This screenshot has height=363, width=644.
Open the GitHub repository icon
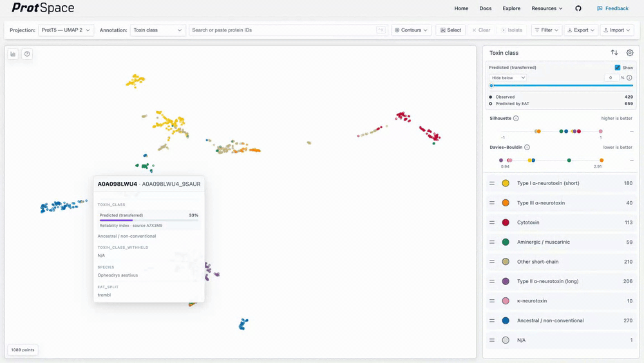tap(578, 8)
